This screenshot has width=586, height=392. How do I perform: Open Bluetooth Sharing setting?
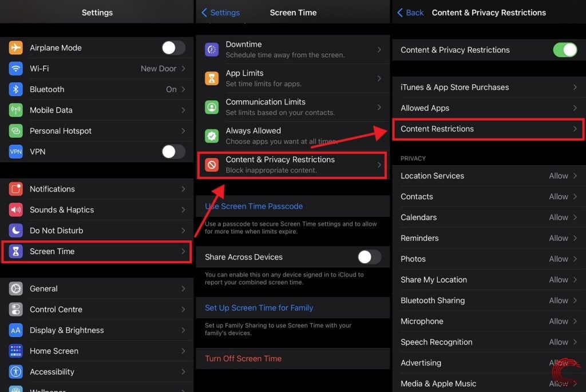(489, 300)
